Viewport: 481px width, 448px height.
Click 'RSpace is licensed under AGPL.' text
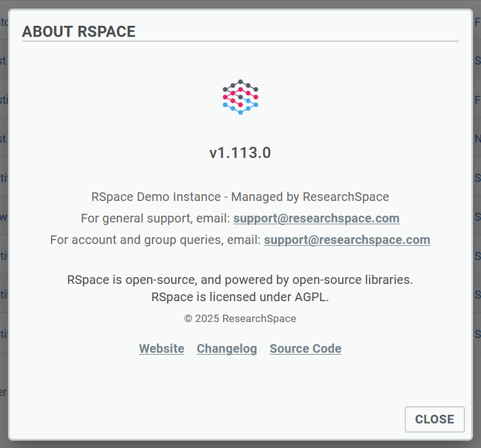click(x=240, y=297)
